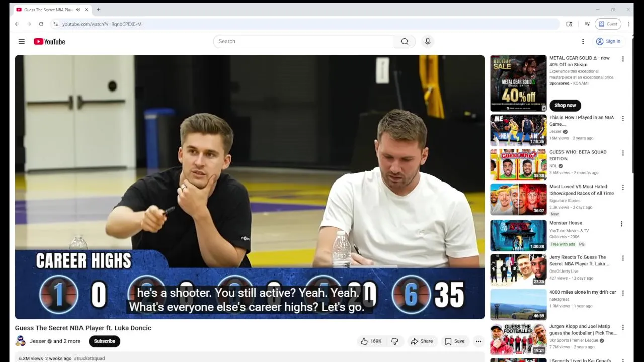The image size is (644, 362).
Task: Open GUESS WHO: BETA SQUAD thumbnail
Action: tap(518, 164)
